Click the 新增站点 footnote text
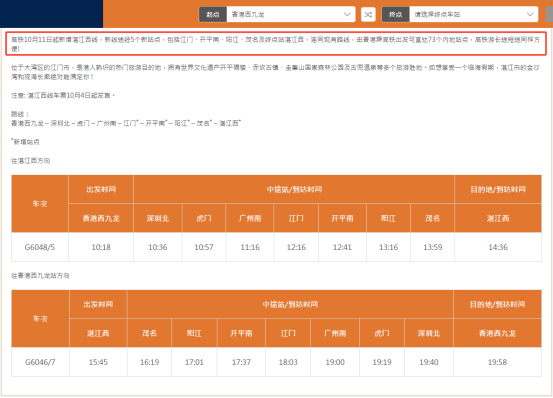The width and height of the screenshot is (553, 398). pyautogui.click(x=25, y=142)
